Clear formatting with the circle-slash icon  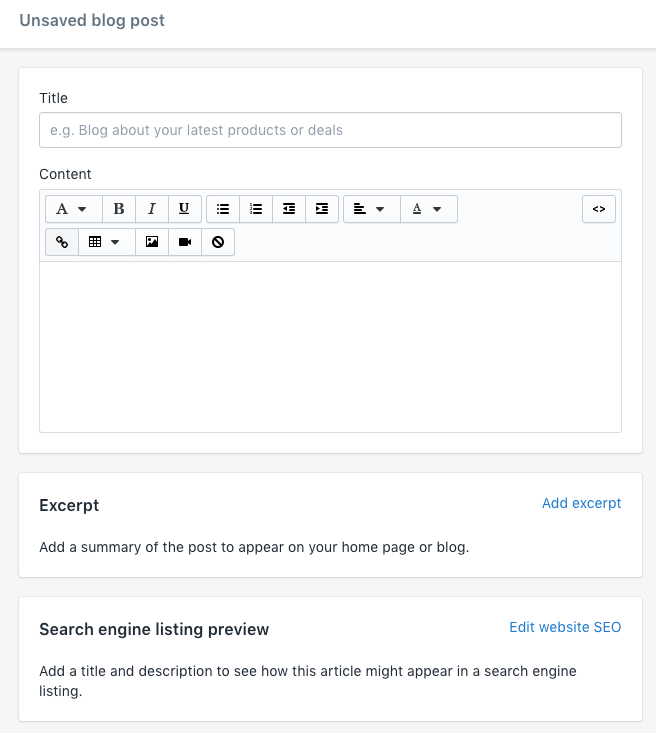pyautogui.click(x=218, y=242)
